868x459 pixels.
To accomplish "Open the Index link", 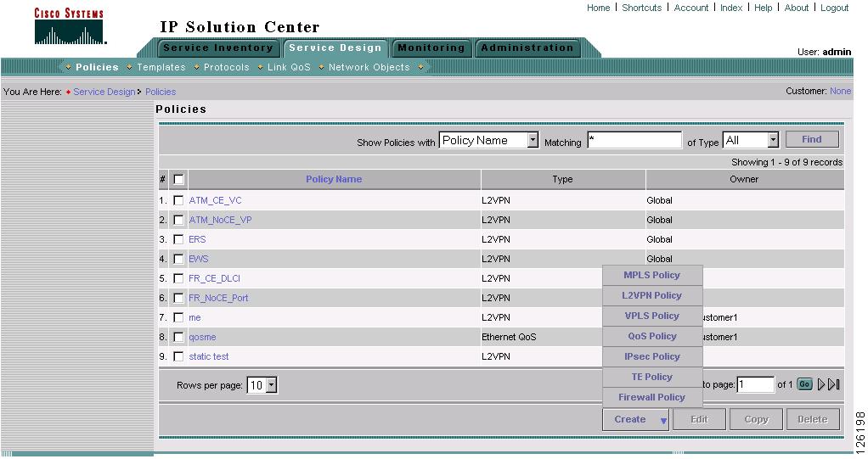I will coord(731,8).
